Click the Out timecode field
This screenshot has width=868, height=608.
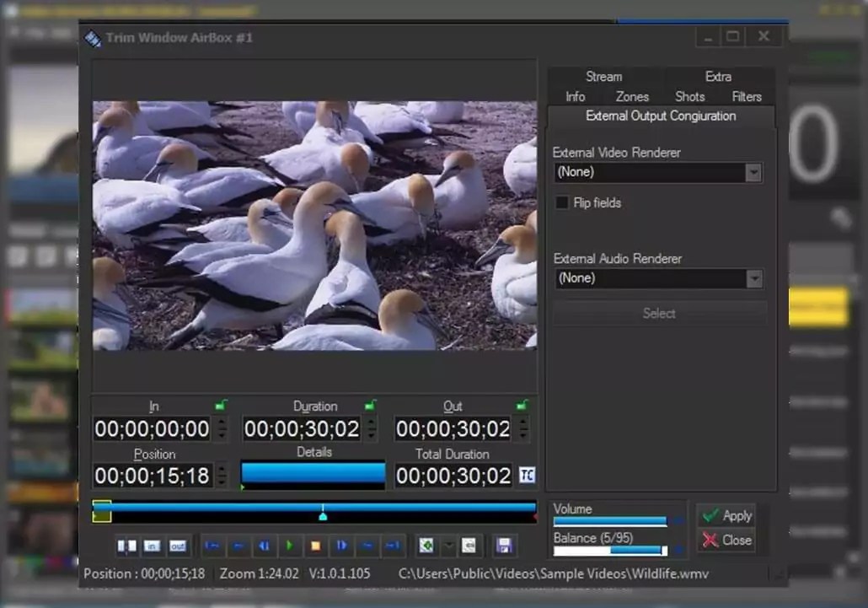click(453, 429)
